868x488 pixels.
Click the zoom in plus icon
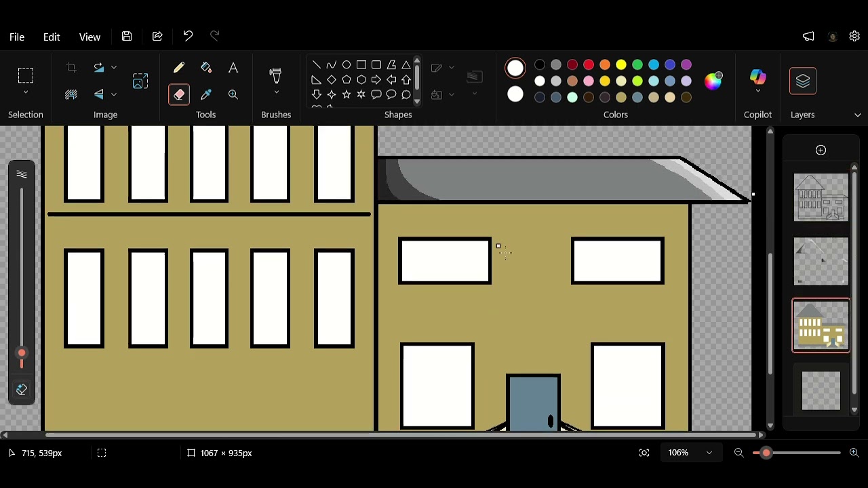[x=854, y=453]
